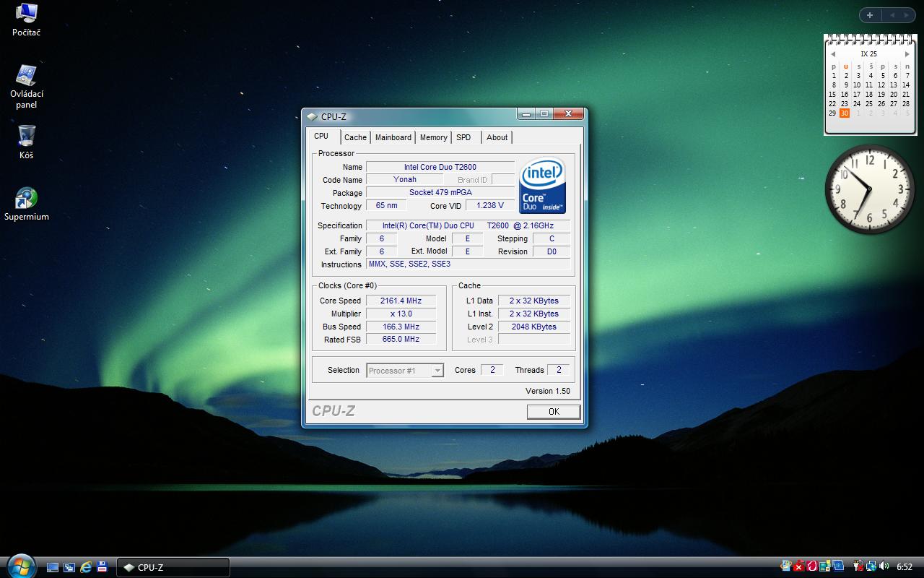This screenshot has height=578, width=924.
Task: Click the OK button in CPU-Z
Action: (x=554, y=412)
